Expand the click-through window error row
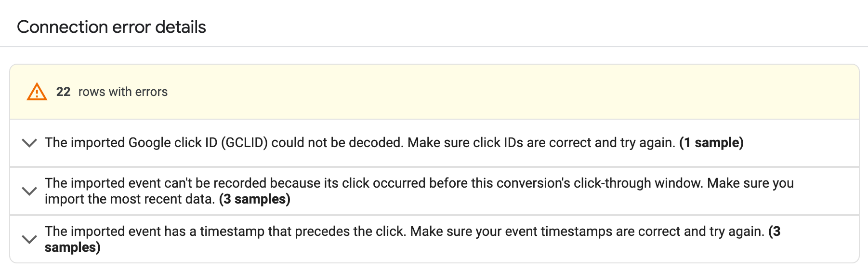The width and height of the screenshot is (868, 274). tap(29, 191)
